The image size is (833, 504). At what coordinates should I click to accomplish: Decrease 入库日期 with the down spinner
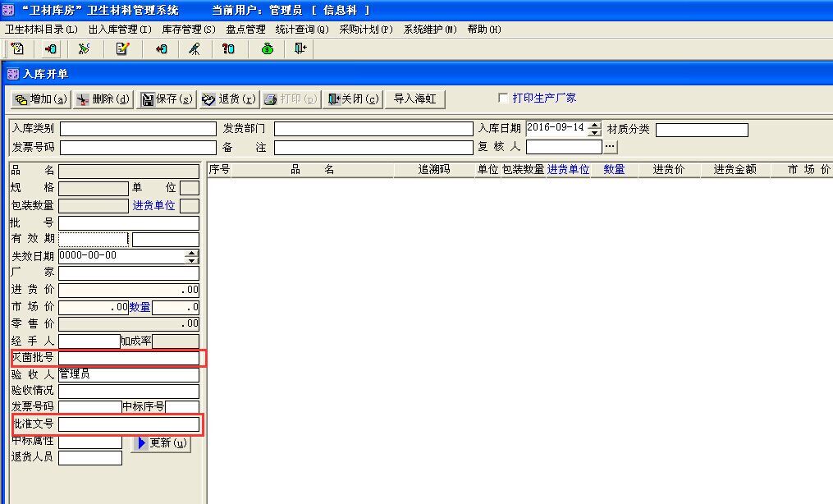tap(595, 132)
